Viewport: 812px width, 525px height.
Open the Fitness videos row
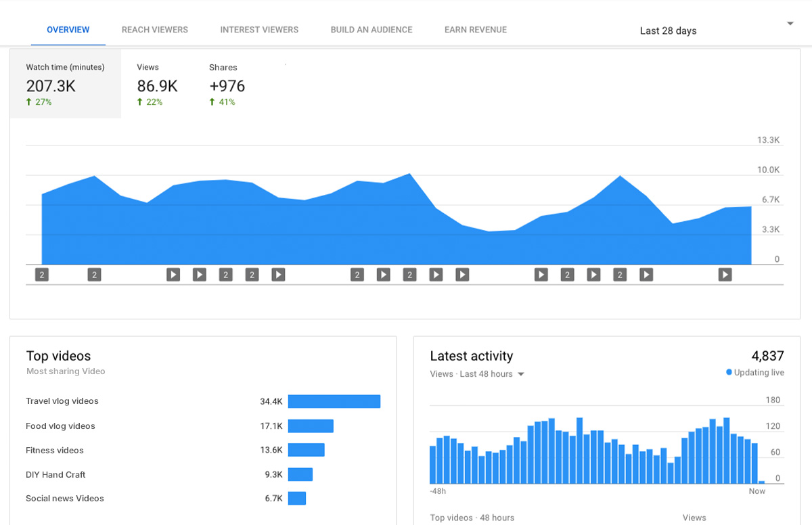pos(203,450)
